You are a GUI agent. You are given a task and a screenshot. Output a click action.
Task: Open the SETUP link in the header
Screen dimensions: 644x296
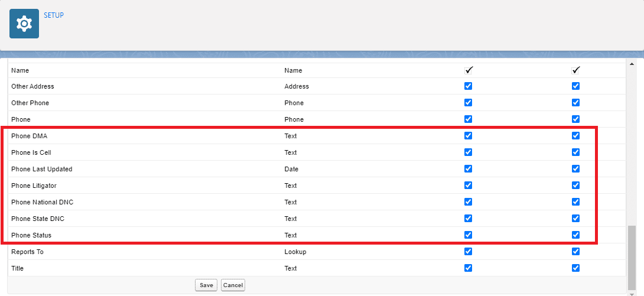point(54,15)
